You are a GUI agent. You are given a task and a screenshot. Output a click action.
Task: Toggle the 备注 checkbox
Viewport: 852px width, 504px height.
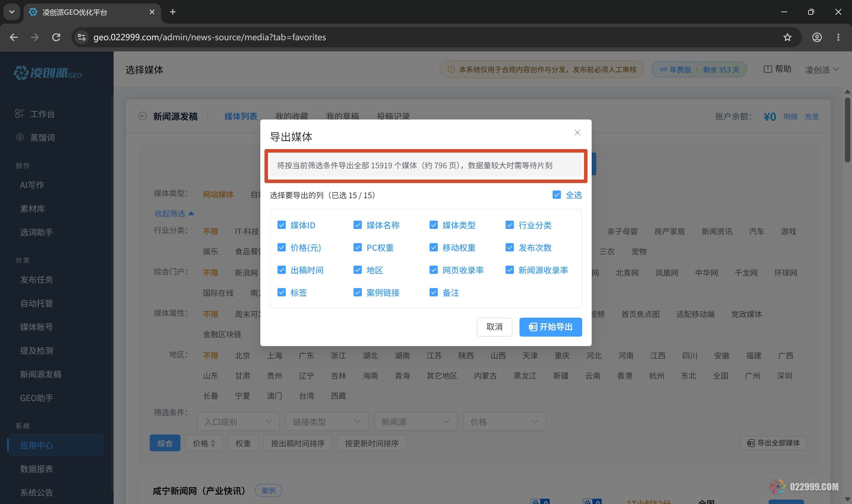click(x=434, y=292)
